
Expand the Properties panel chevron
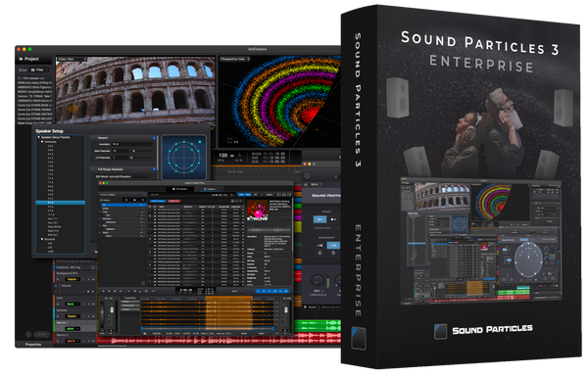click(20, 344)
